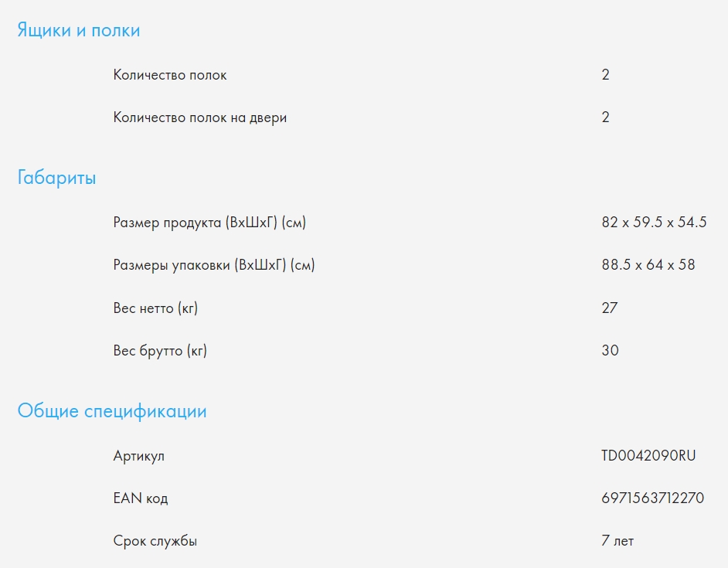
Task: Click the "Ящики и полки" section heading
Action: tap(79, 31)
